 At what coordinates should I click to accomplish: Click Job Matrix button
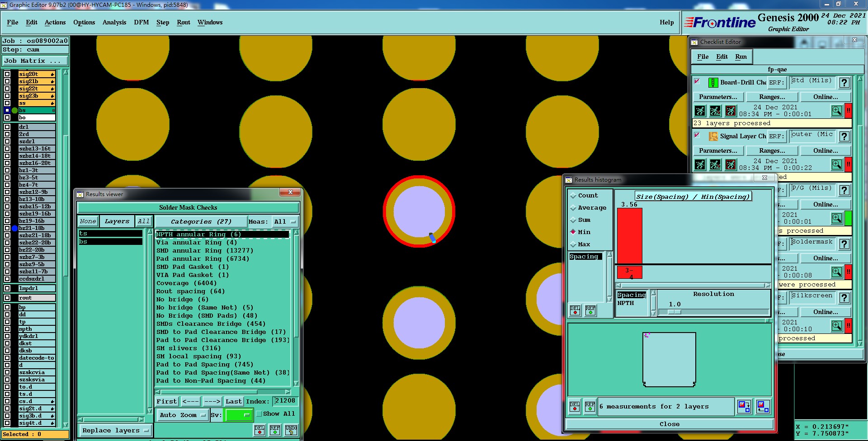point(35,61)
